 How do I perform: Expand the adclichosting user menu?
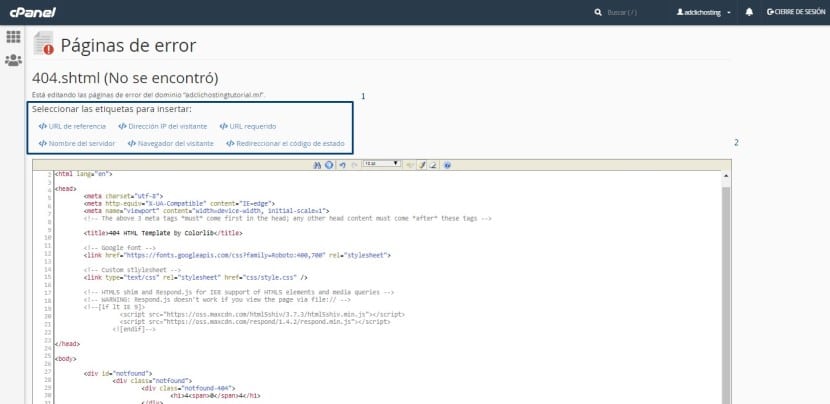pos(704,12)
